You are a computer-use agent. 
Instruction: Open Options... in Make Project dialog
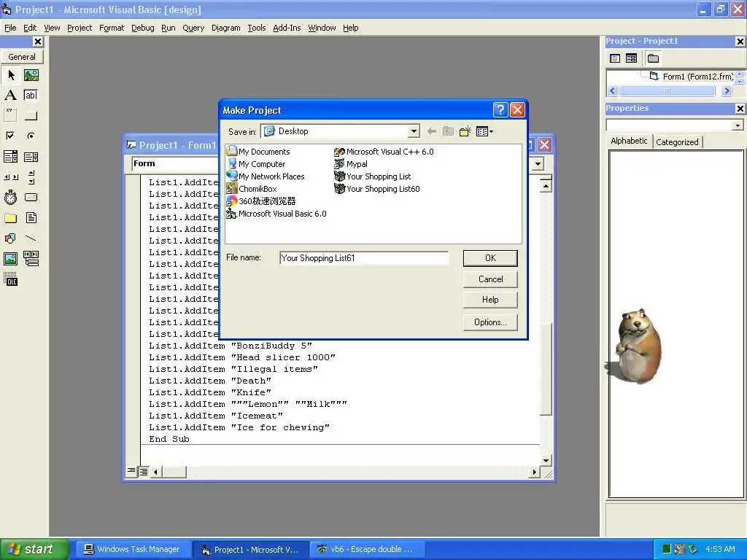490,322
